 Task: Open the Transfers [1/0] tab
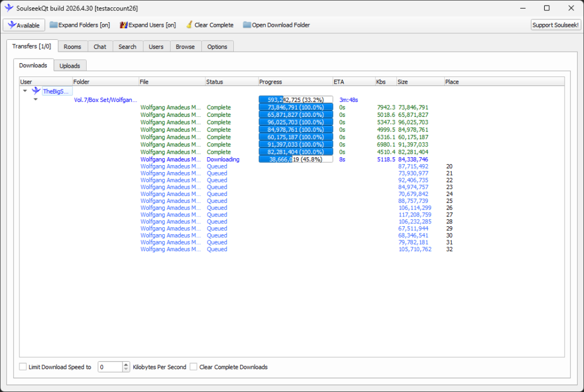tap(32, 46)
